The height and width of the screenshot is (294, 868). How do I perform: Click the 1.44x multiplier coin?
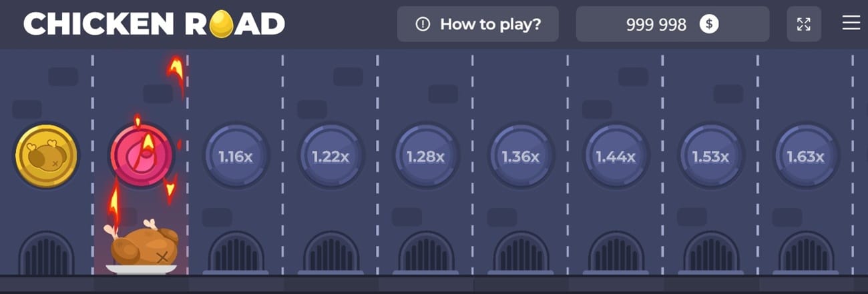[616, 157]
